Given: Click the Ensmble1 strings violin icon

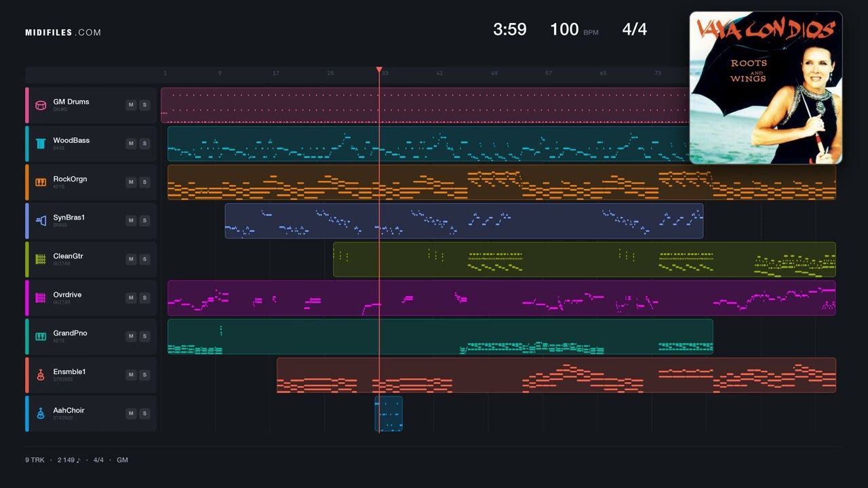Looking at the screenshot, I should pos(41,375).
